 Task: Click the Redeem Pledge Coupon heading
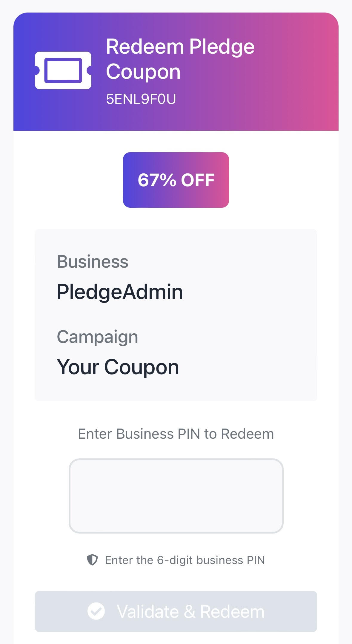pos(180,59)
